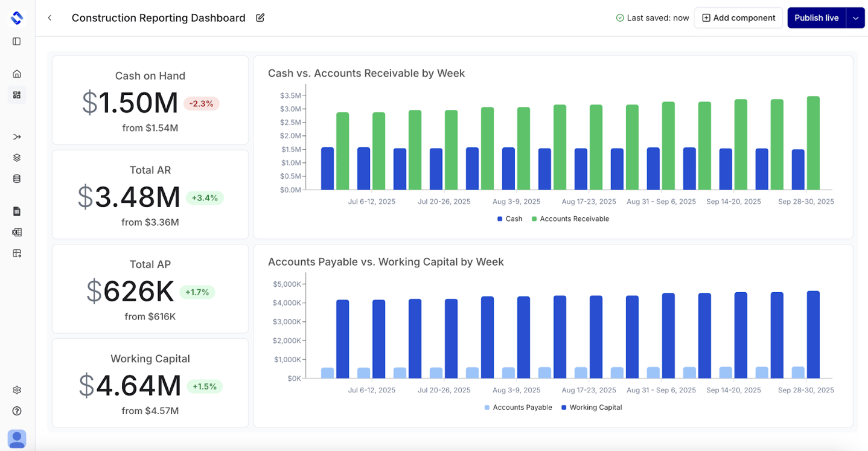Click the $3.5M label on the cash chart axis
The height and width of the screenshot is (451, 868).
[290, 95]
